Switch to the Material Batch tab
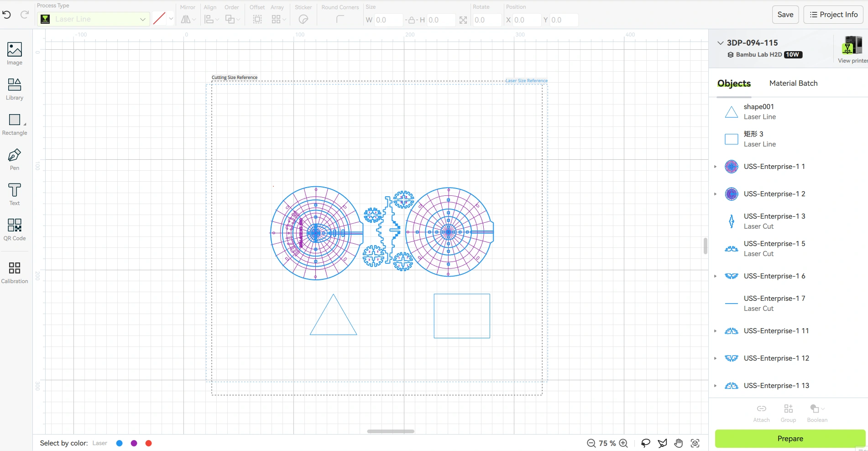This screenshot has height=451, width=868. [793, 84]
